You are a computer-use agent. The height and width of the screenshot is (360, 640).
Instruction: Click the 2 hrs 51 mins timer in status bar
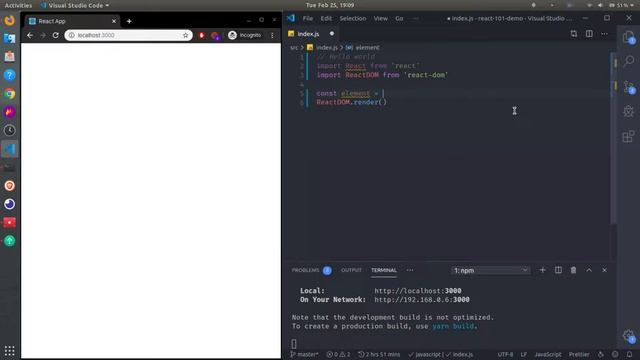click(379, 354)
